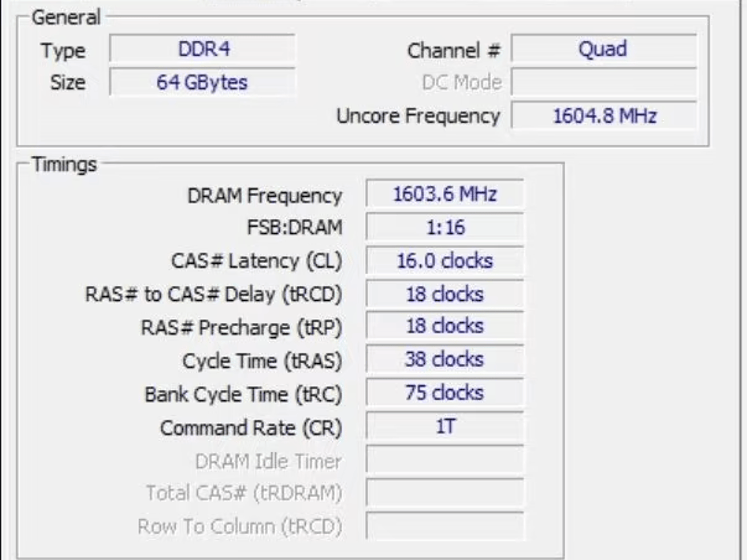Click the CAS# Latency (CL) label
Image resolution: width=747 pixels, height=560 pixels.
click(257, 261)
